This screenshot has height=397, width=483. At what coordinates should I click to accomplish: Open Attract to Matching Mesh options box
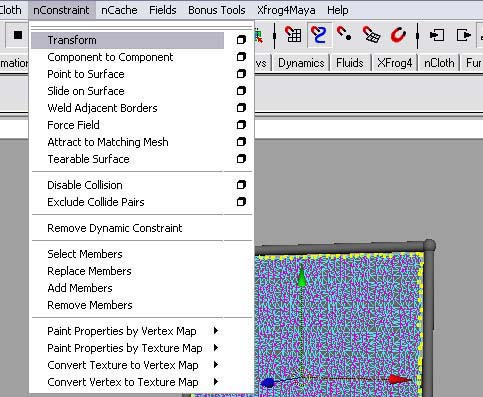(241, 142)
